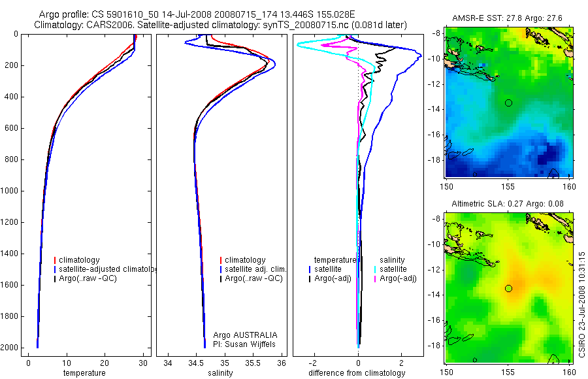Click the 'difference from climatology' axis label
The width and height of the screenshot is (588, 379).
pyautogui.click(x=357, y=373)
